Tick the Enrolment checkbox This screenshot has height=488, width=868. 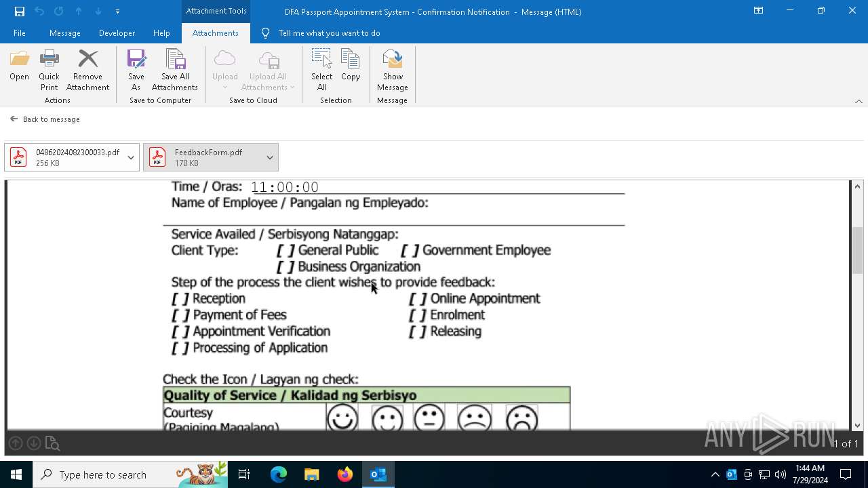[x=418, y=315]
